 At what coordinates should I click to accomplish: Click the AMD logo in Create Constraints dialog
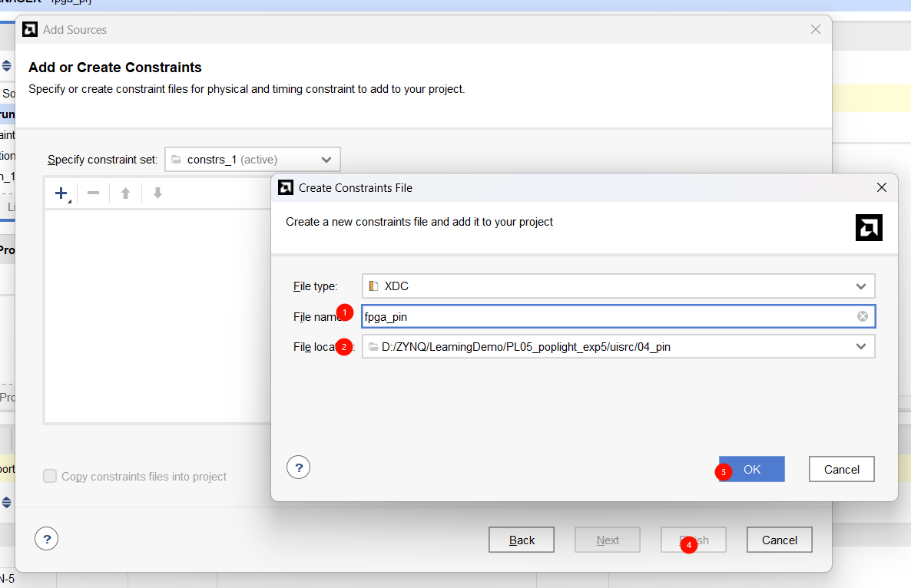coord(869,228)
